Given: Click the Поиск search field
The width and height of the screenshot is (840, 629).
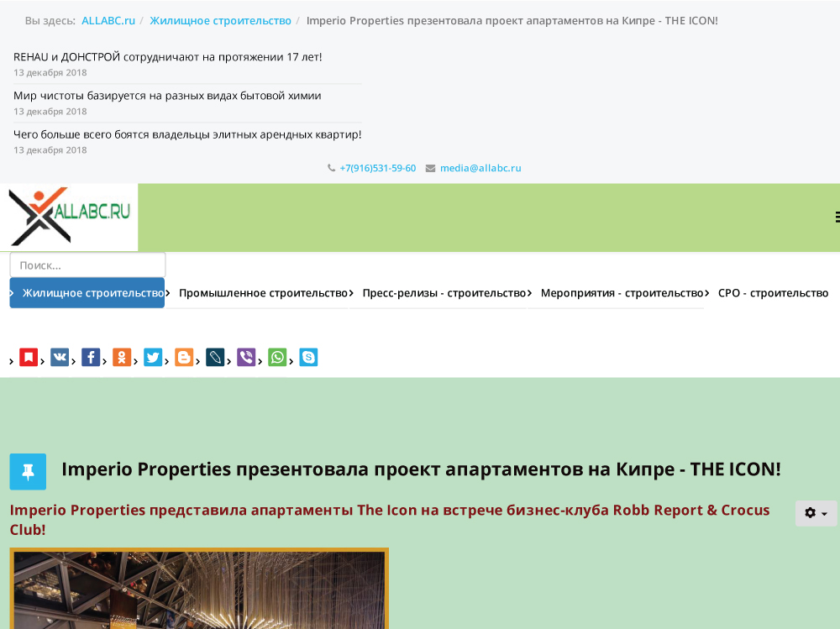Looking at the screenshot, I should click(88, 265).
